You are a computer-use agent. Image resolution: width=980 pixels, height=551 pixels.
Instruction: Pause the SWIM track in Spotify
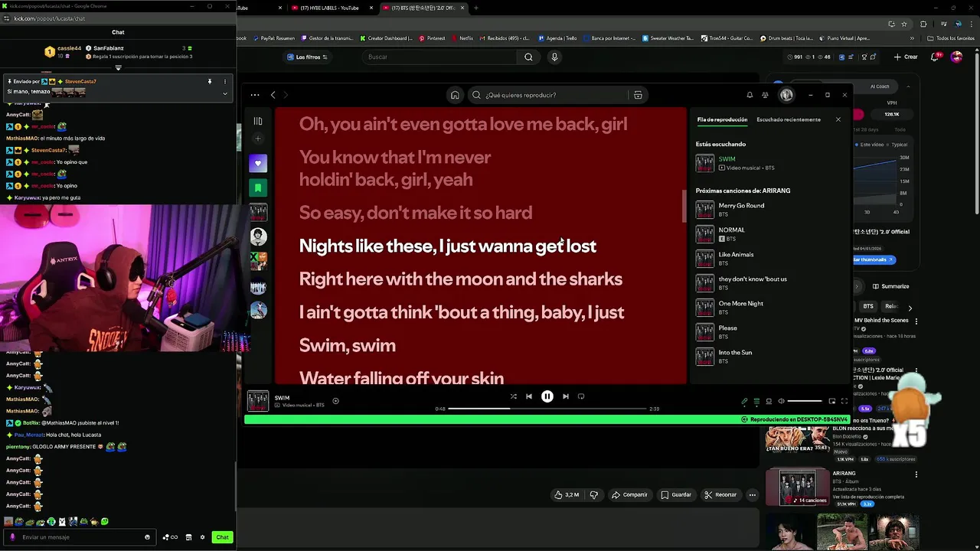point(547,396)
